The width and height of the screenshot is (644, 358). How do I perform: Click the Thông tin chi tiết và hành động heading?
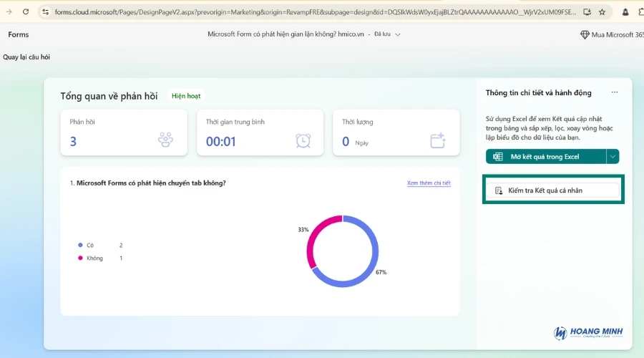538,93
